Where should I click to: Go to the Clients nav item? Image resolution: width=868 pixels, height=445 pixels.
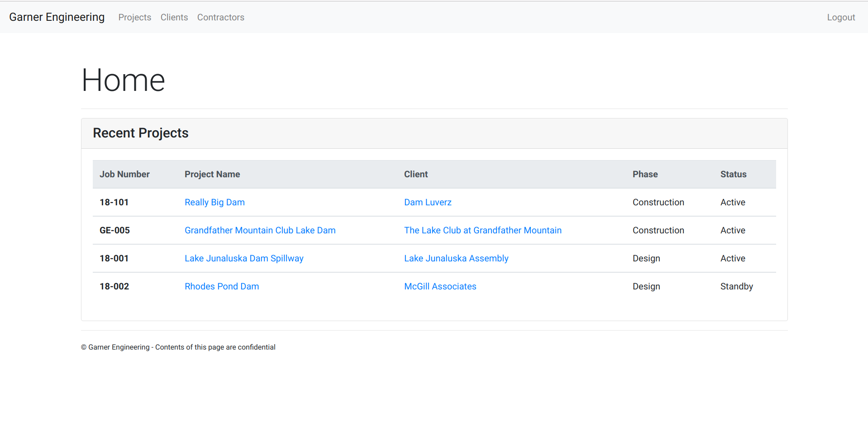[x=174, y=17]
